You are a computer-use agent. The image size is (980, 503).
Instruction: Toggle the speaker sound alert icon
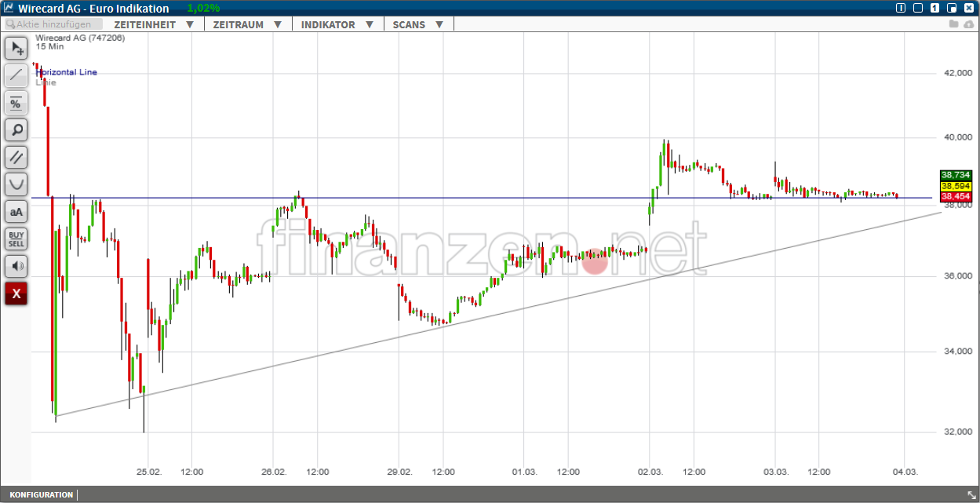pos(16,266)
